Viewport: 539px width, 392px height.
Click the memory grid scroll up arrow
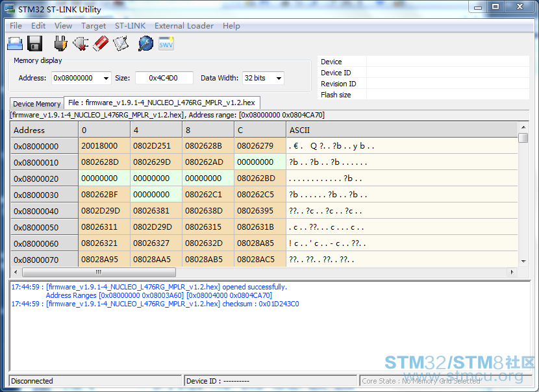523,127
